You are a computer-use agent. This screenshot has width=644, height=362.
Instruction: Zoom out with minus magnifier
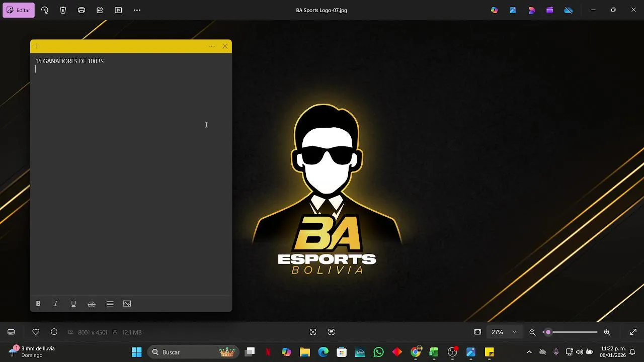pos(532,332)
